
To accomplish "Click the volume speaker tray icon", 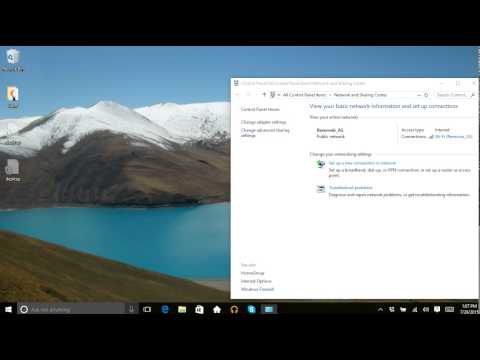I will [426, 309].
